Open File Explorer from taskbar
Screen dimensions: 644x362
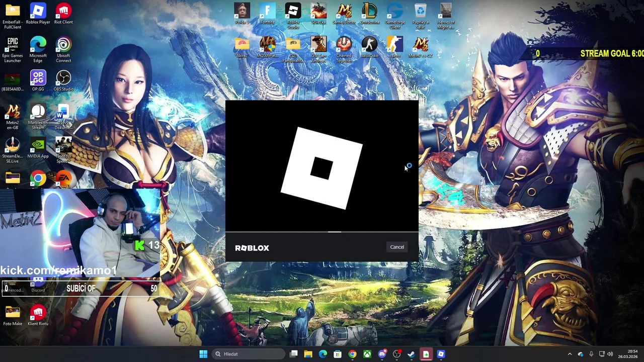pyautogui.click(x=308, y=354)
